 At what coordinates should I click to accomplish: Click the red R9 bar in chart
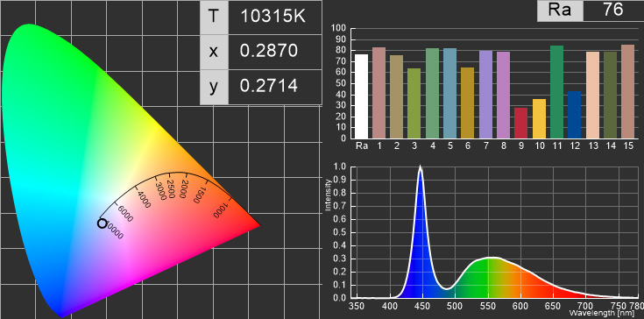(520, 123)
